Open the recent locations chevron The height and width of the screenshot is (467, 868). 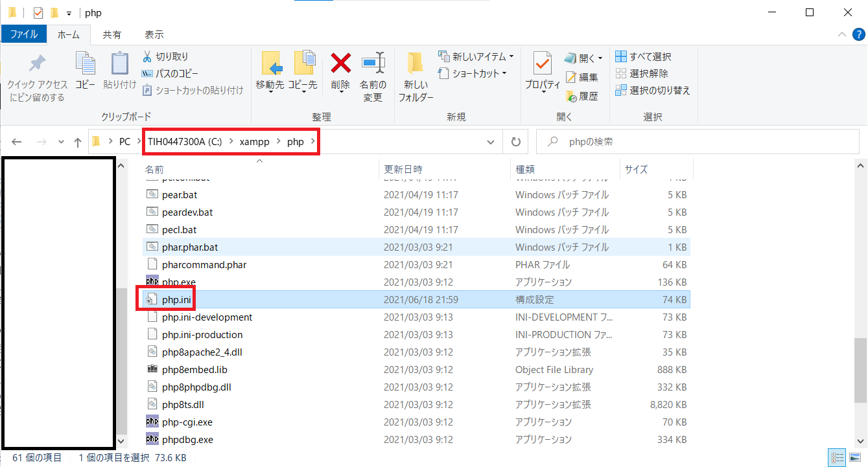click(x=61, y=142)
